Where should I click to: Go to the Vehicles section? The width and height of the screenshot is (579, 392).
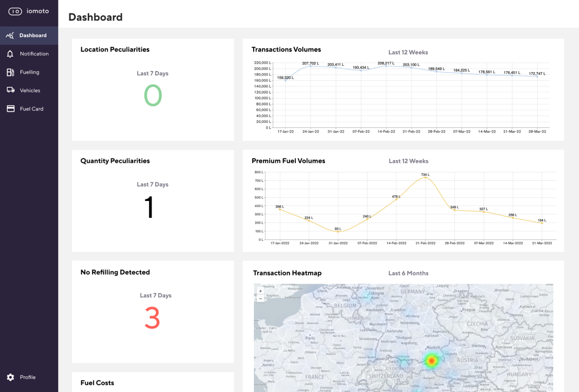point(29,91)
